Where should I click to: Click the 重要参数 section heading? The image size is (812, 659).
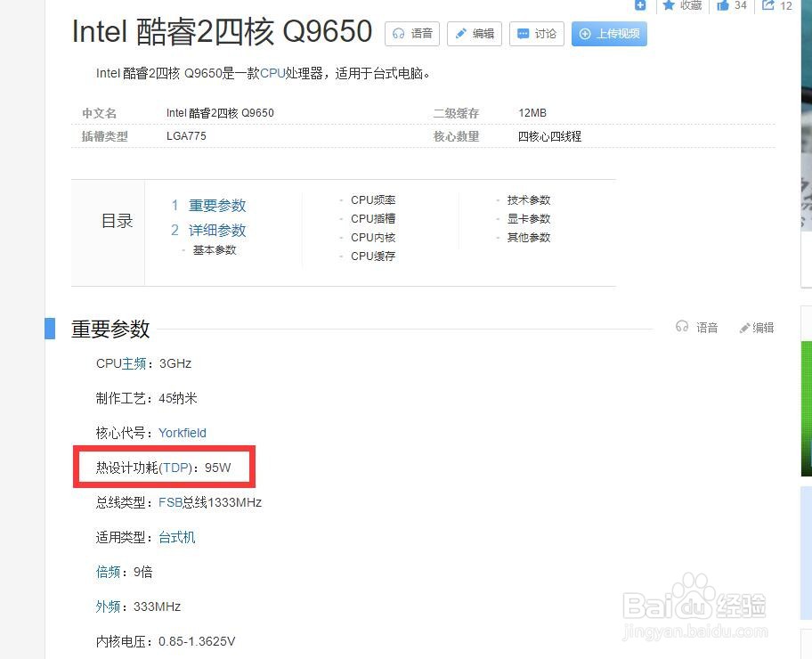pos(110,329)
